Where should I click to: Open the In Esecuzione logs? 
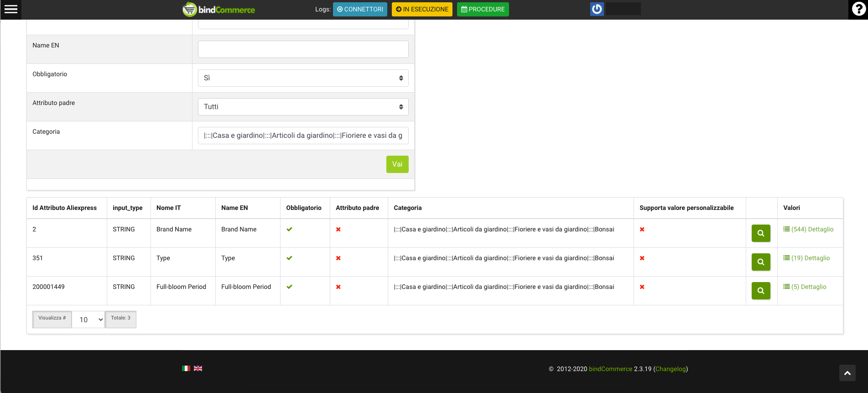coord(422,9)
